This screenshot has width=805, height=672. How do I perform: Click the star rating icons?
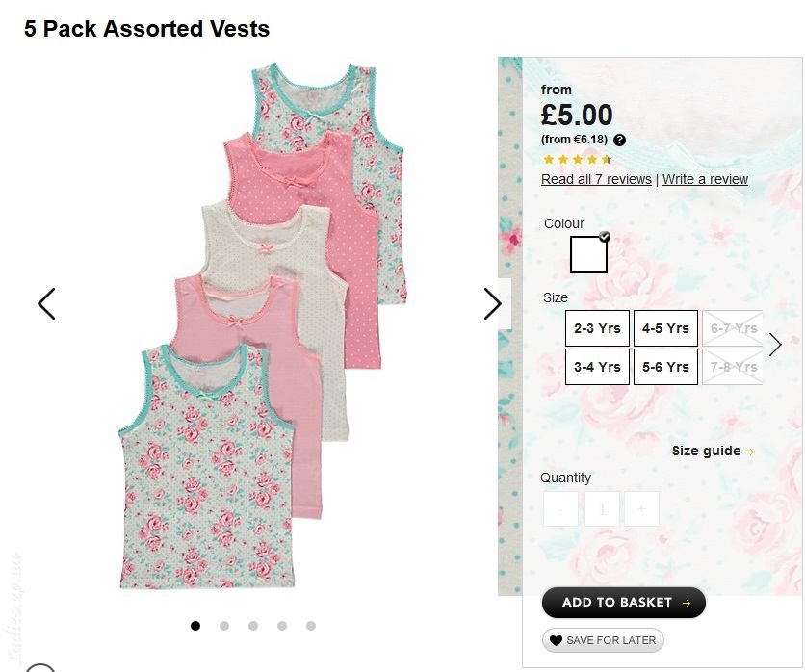pos(578,159)
